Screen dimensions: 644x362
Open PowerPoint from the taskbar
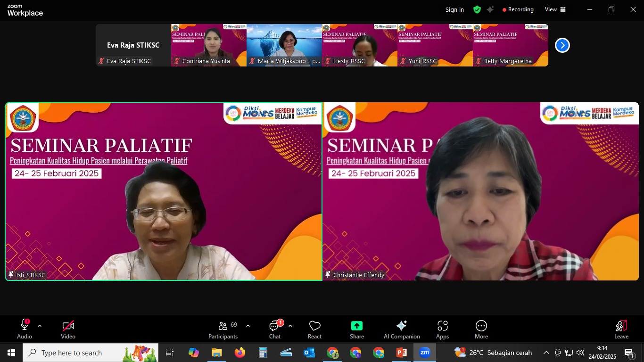click(401, 353)
